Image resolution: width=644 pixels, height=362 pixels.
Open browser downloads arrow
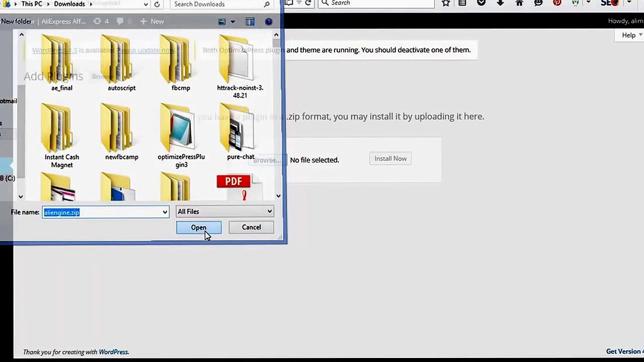(500, 3)
